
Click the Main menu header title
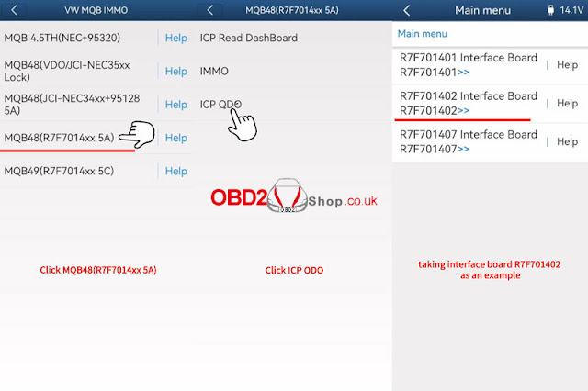click(x=482, y=10)
